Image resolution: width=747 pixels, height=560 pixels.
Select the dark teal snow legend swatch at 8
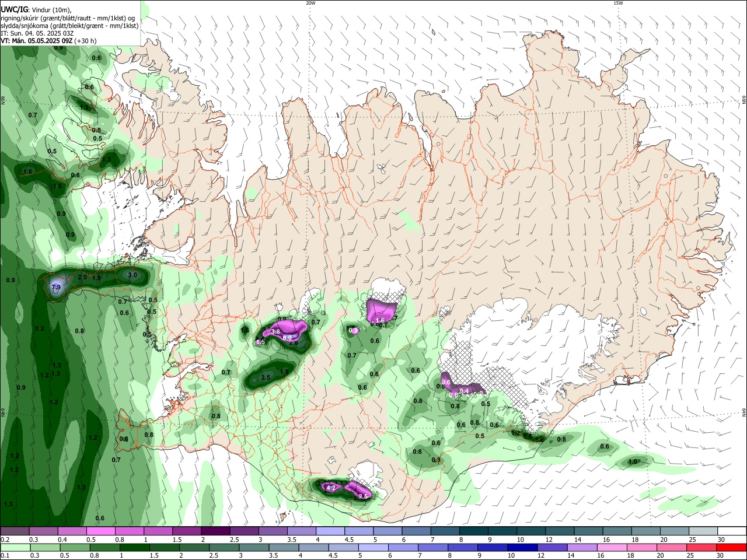473,531
